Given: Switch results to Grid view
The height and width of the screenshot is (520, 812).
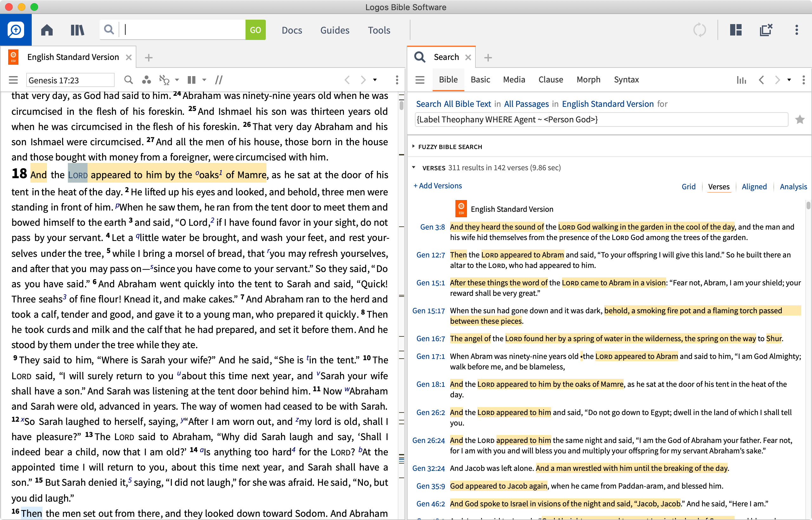Looking at the screenshot, I should pyautogui.click(x=688, y=186).
